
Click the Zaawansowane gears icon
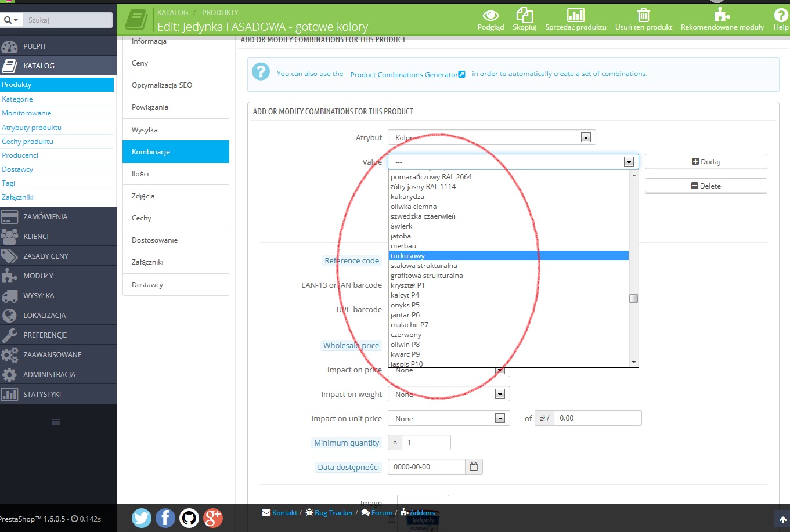(10, 354)
